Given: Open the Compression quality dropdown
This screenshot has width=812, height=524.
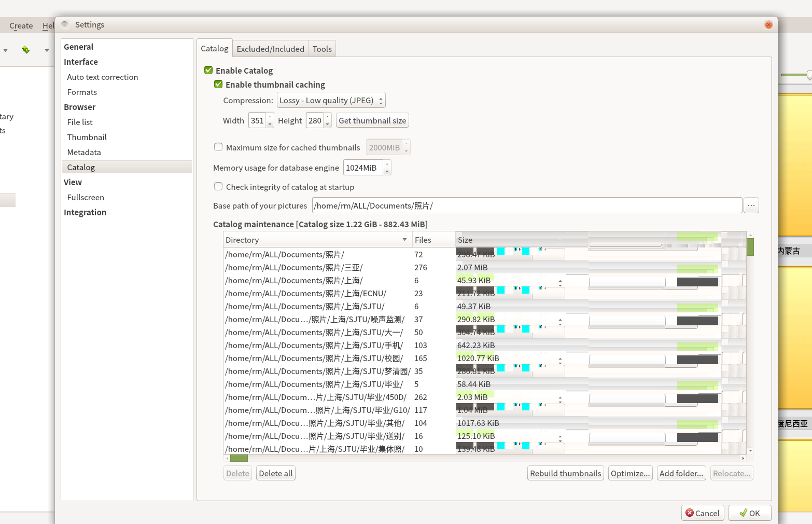Looking at the screenshot, I should (331, 100).
